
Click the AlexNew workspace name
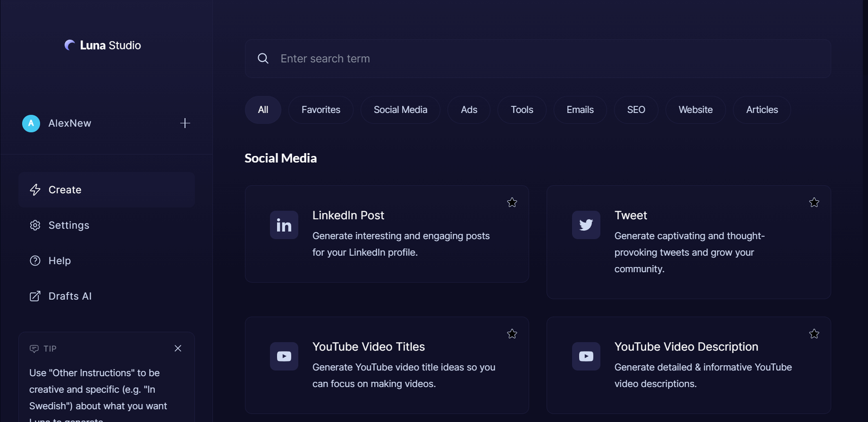70,123
